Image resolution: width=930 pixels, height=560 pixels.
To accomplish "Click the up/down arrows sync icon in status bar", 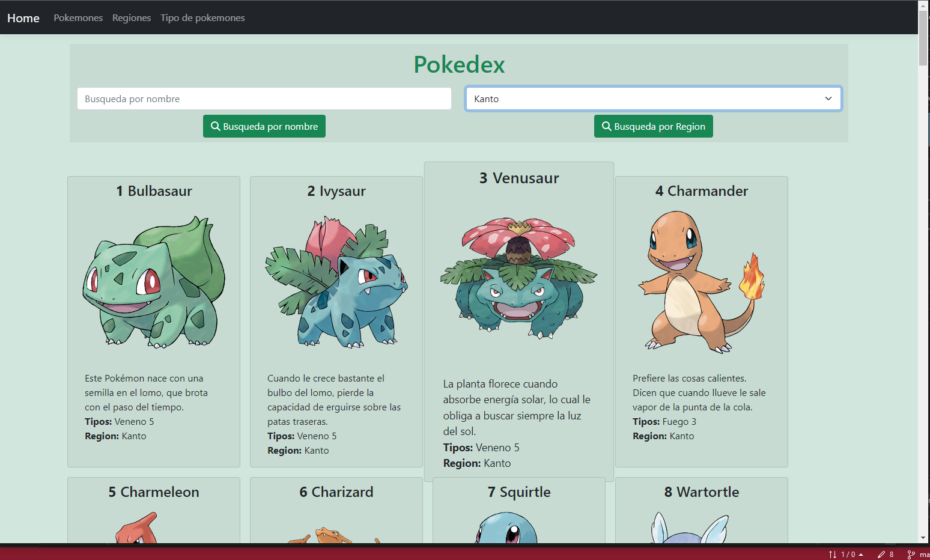I will pos(832,555).
